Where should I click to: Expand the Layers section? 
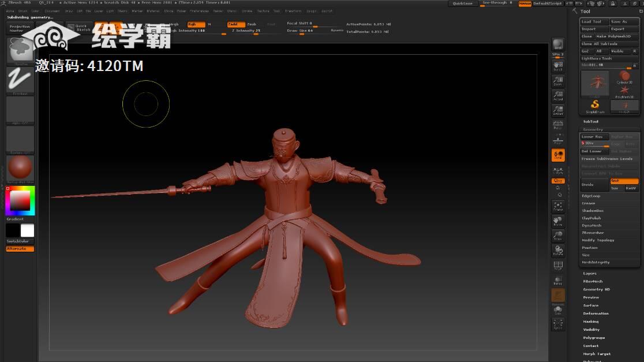point(590,274)
